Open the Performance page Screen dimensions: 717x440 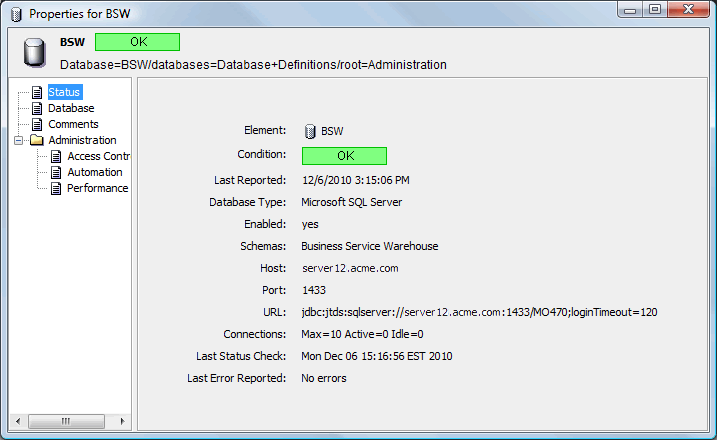[x=97, y=188]
